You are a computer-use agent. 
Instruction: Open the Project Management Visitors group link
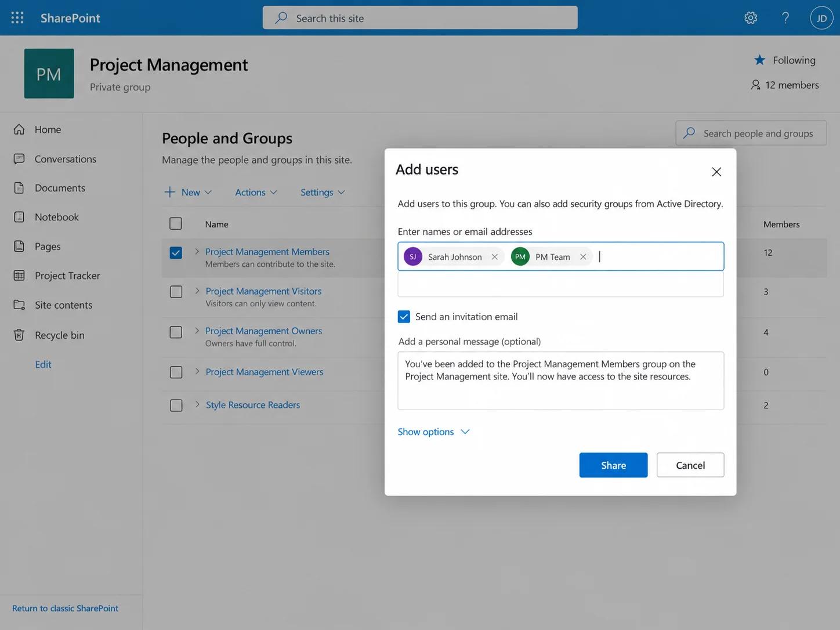tap(263, 291)
